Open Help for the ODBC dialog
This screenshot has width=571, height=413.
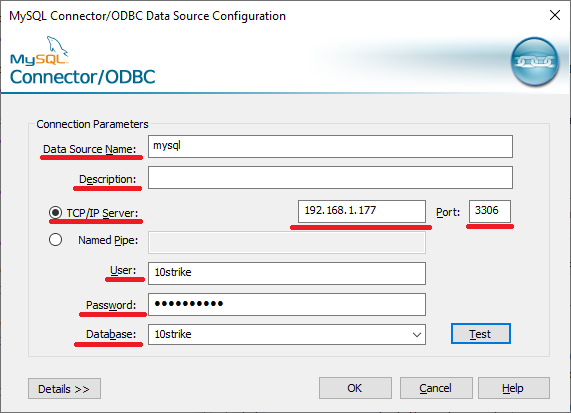click(x=513, y=388)
